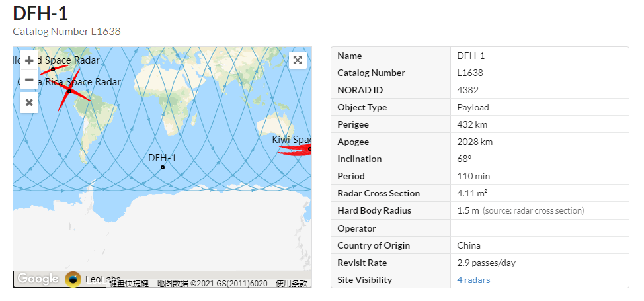Click the DFH-1 page heading
This screenshot has width=644, height=301.
[40, 13]
